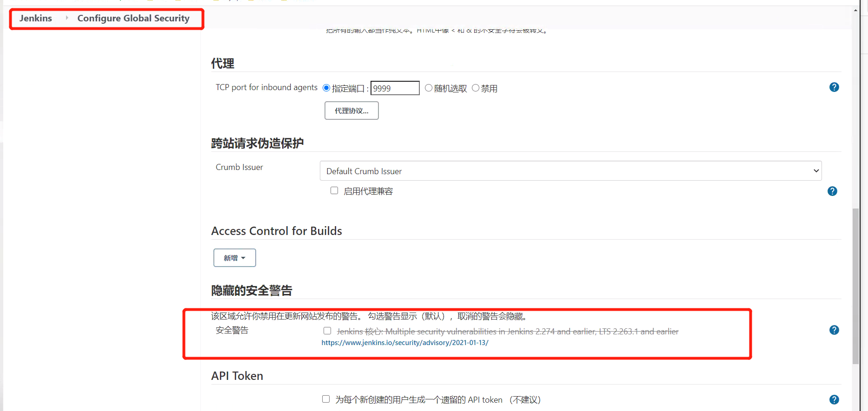Viewport: 868px width, 411px height.
Task: Select the 随机选取 radio button
Action: (x=429, y=88)
